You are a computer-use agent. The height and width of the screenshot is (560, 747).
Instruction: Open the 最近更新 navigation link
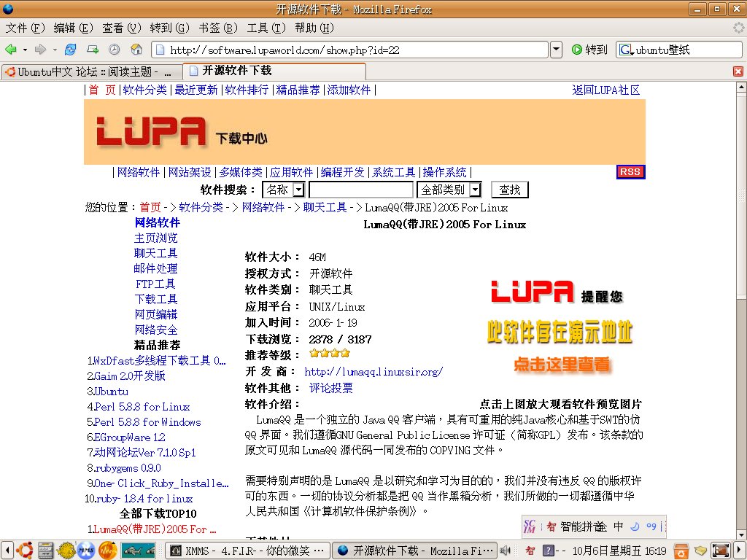[196, 90]
